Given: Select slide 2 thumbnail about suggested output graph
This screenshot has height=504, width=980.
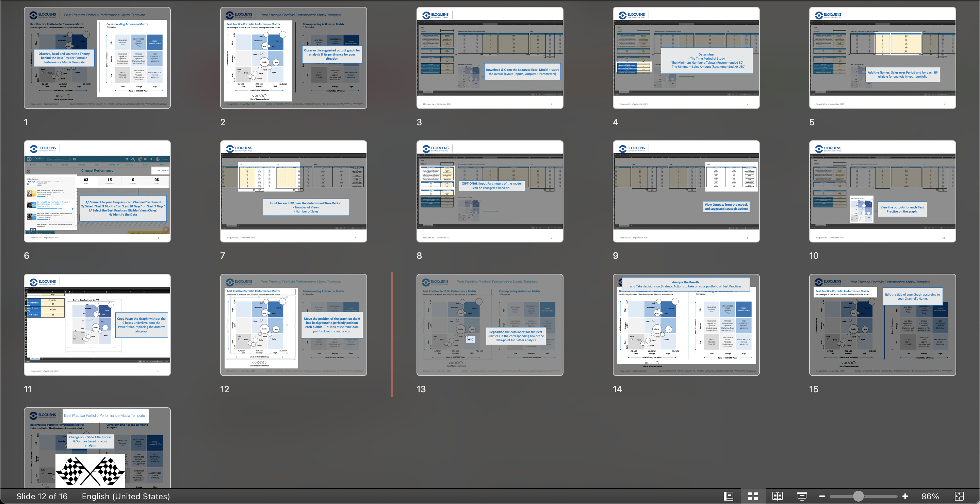Looking at the screenshot, I should click(x=294, y=58).
